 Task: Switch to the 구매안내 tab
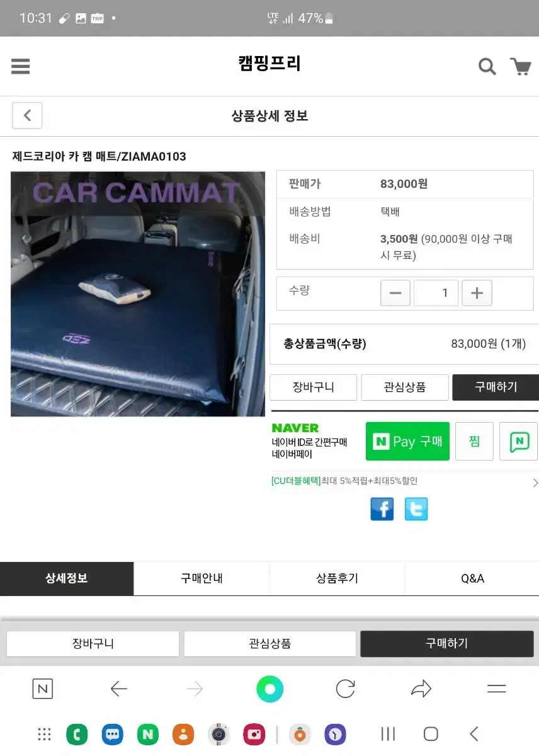click(x=201, y=578)
